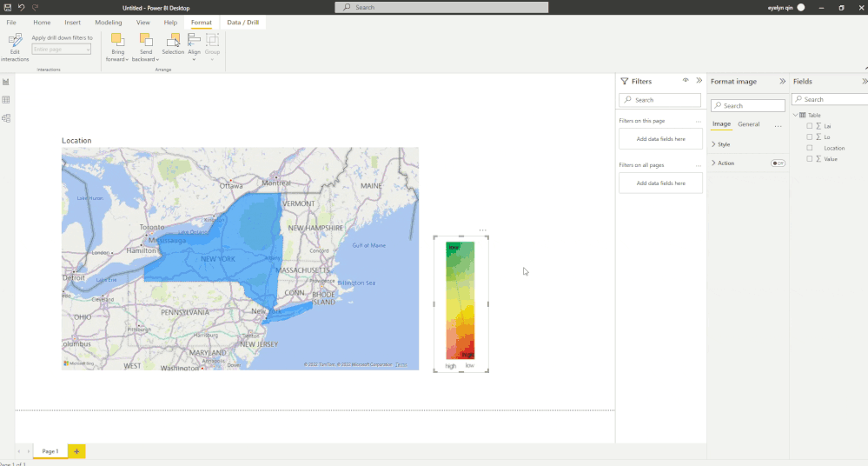Check the Location field checkbox
Viewport: 868px width, 466px height.
[x=809, y=148]
